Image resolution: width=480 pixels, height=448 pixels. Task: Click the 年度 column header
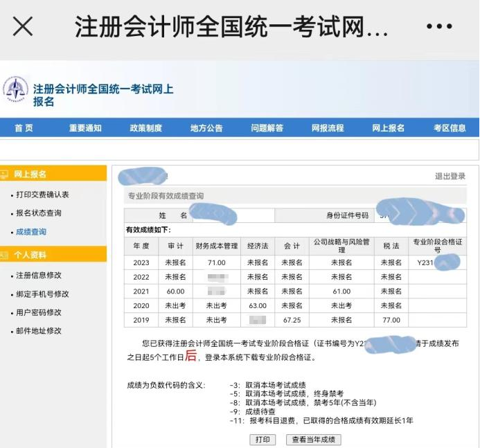click(141, 246)
